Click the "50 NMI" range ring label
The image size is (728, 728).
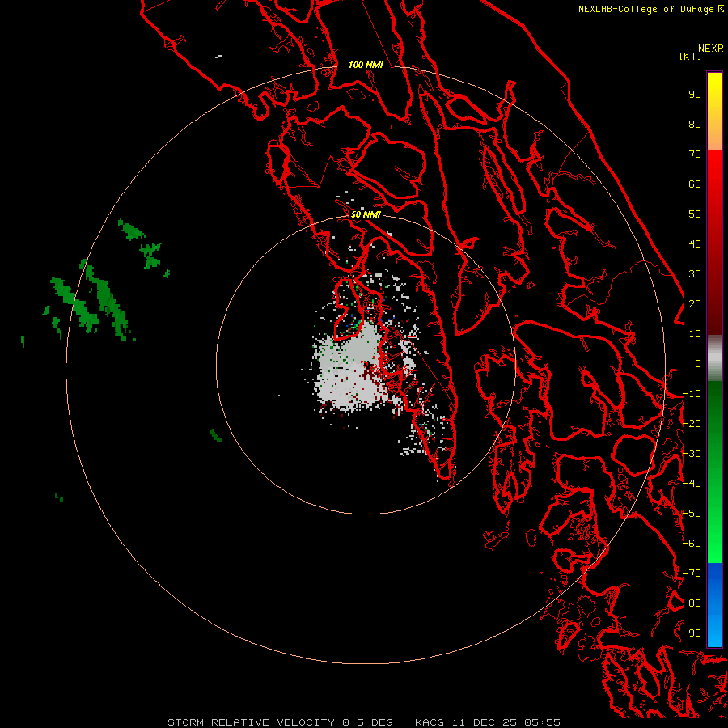point(366,214)
